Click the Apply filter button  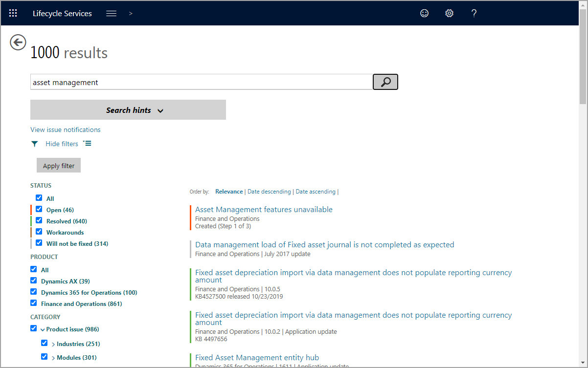pos(59,166)
